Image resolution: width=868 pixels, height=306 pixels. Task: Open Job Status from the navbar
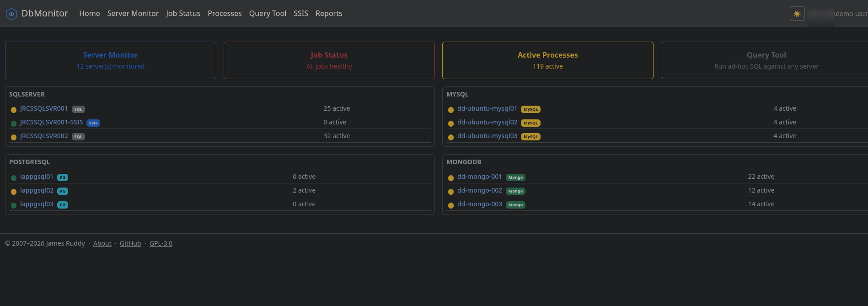click(183, 14)
